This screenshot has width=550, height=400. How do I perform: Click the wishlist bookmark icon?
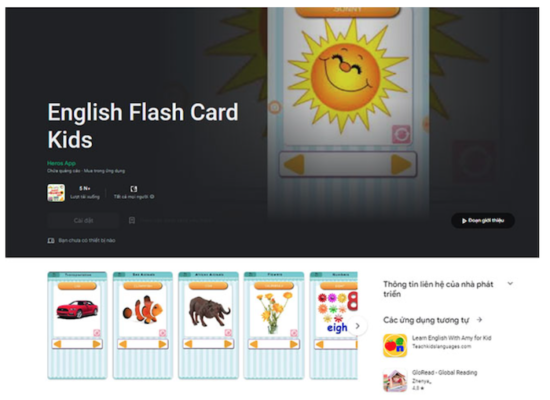pyautogui.click(x=132, y=220)
